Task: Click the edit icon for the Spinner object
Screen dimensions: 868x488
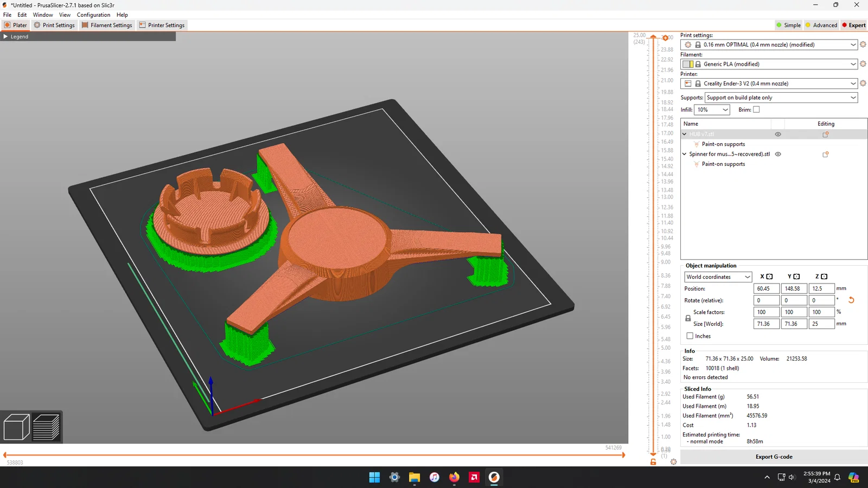Action: [x=826, y=155]
